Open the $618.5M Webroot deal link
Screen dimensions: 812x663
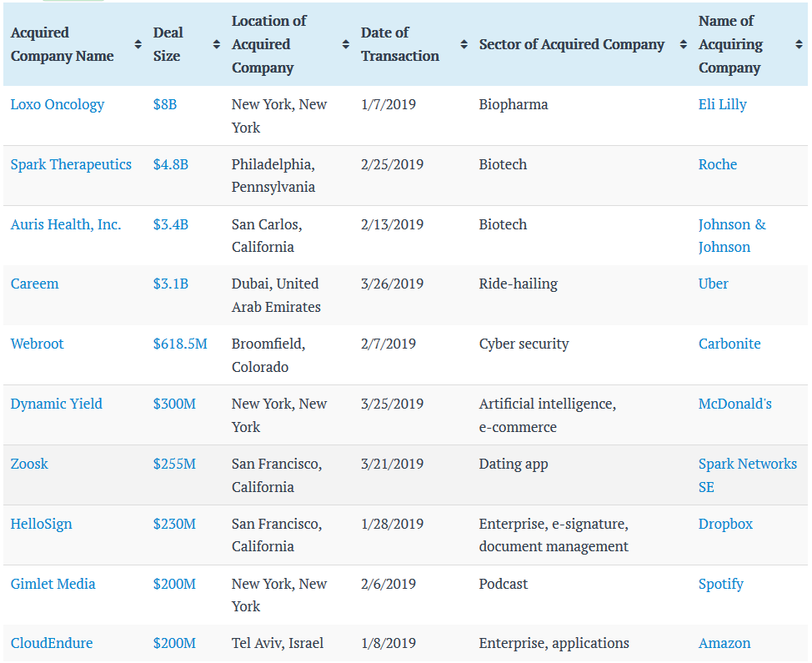click(x=180, y=344)
